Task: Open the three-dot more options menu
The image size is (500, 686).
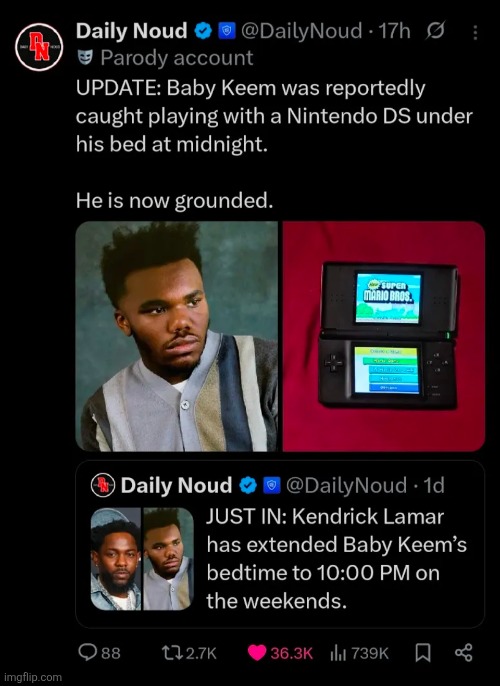Action: click(x=476, y=32)
